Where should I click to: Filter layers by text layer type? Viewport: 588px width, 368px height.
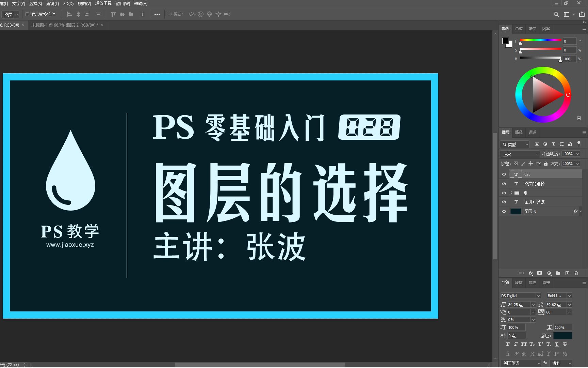coord(553,144)
